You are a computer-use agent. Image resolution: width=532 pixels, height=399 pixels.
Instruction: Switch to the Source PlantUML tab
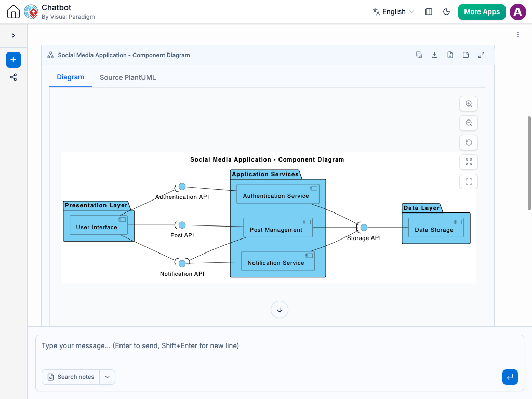point(128,78)
